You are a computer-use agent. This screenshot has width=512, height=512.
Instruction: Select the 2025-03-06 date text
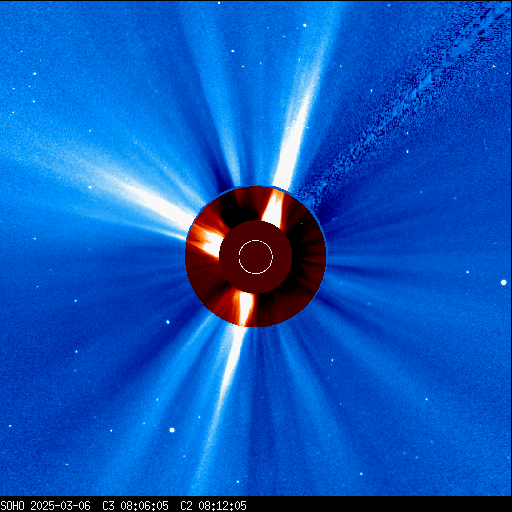(61, 506)
